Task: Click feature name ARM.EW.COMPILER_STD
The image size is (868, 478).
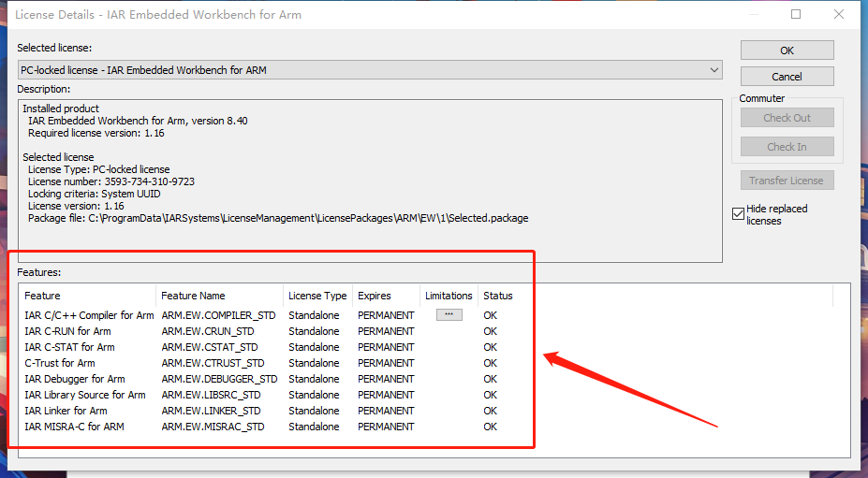Action: [219, 315]
